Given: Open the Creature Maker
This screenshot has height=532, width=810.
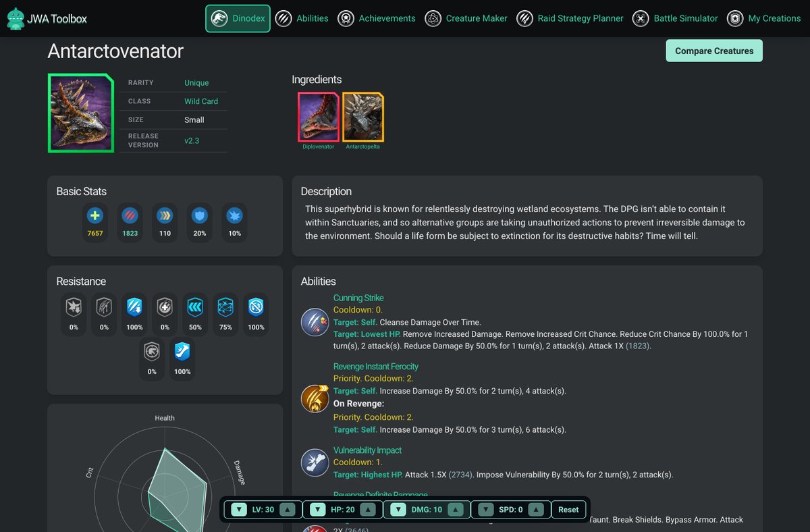Looking at the screenshot, I should tap(466, 19).
